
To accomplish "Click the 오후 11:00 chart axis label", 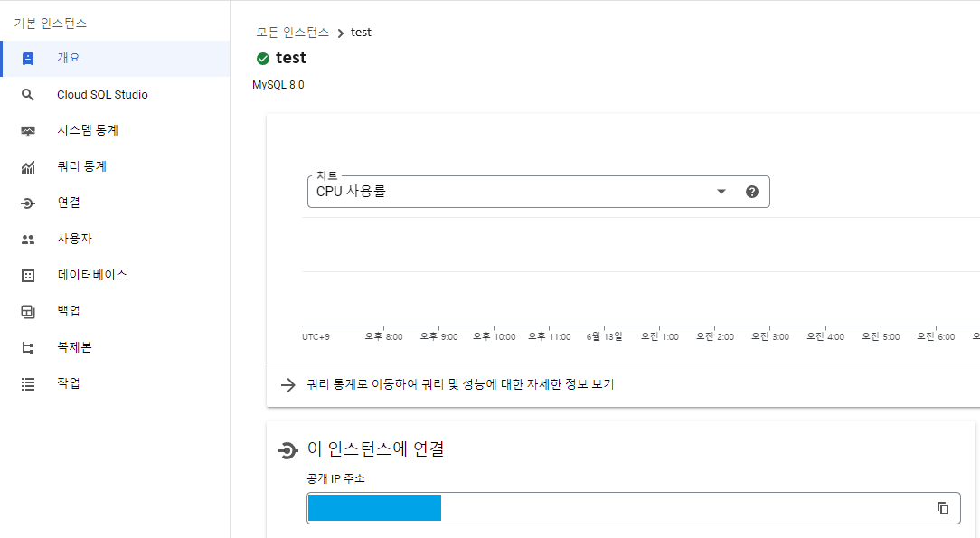I will click(x=550, y=336).
